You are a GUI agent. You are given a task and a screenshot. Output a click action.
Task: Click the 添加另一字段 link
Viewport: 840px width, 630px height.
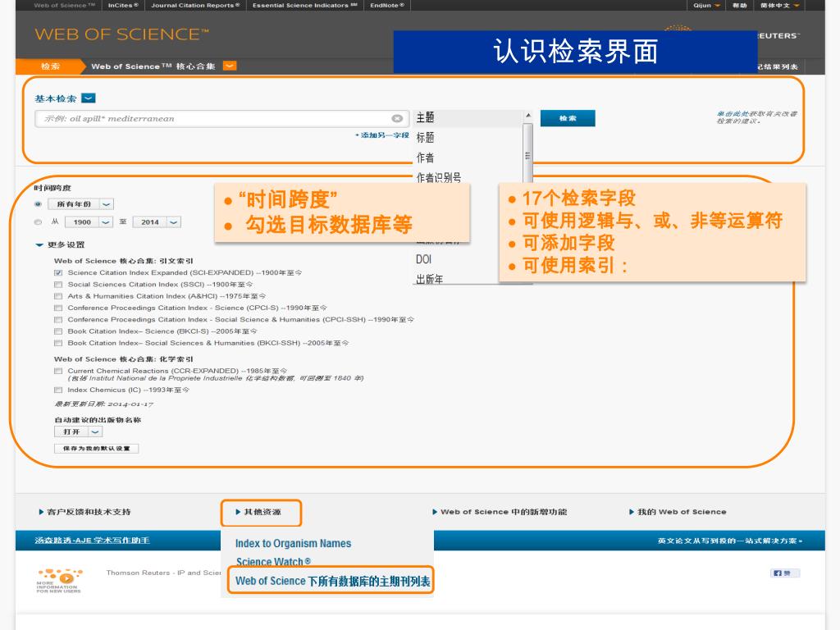[x=382, y=135]
